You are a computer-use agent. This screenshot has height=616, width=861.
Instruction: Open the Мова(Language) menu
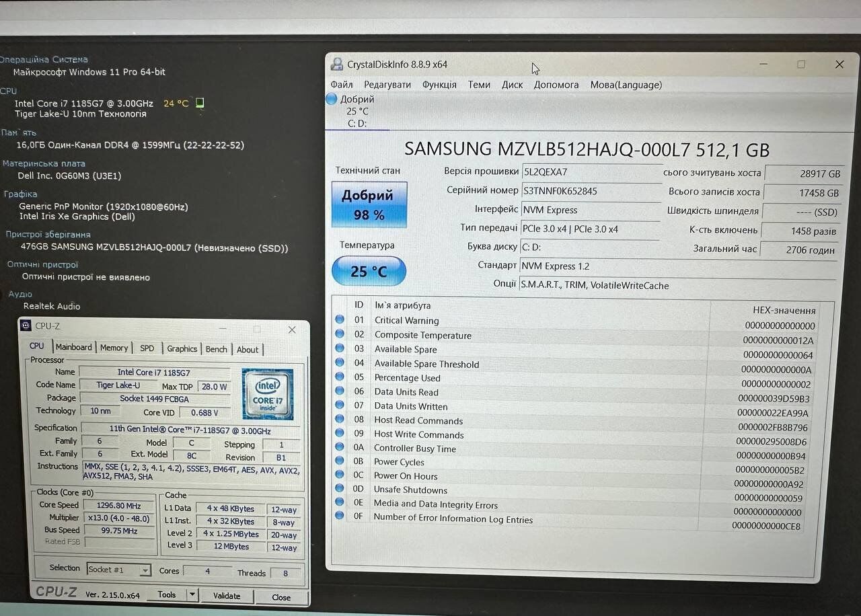tap(626, 85)
